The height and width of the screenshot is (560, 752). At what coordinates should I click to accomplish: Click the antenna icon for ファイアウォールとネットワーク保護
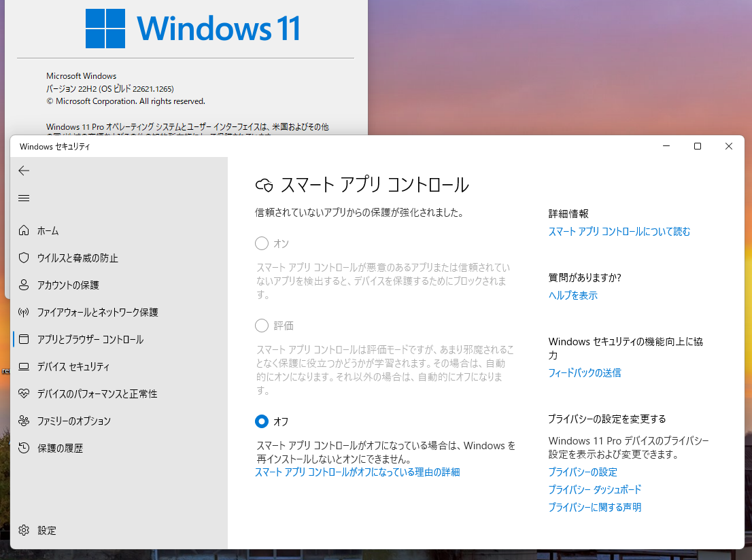pos(24,312)
